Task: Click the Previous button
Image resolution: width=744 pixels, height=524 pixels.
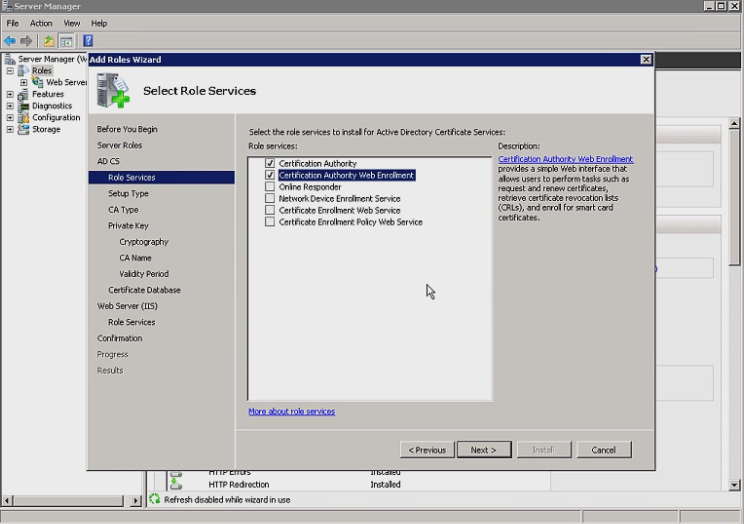Action: (x=427, y=450)
